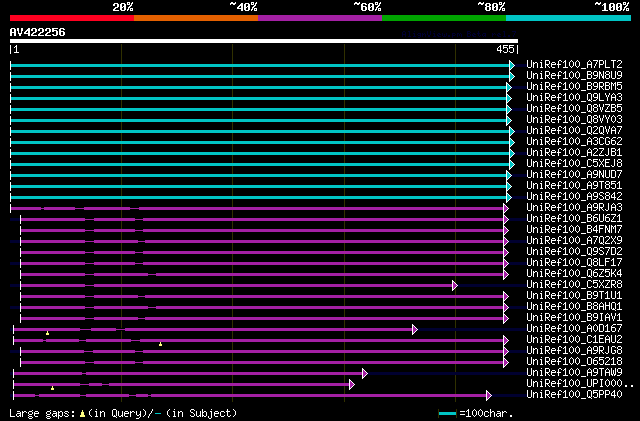640x421 pixels.
Task: Click the 'Large gaps:' legend text
Action: tap(42, 414)
